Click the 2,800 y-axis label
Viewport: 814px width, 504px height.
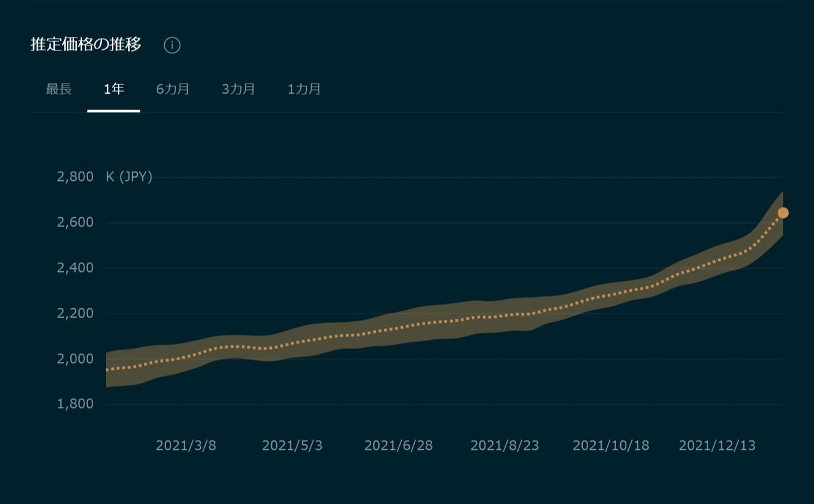click(75, 177)
